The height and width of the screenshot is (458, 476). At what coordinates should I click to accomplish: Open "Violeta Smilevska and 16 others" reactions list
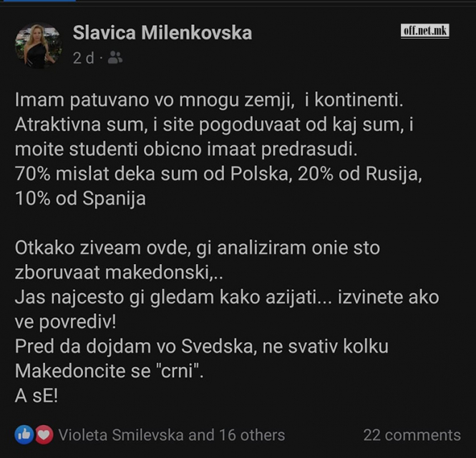172,435
